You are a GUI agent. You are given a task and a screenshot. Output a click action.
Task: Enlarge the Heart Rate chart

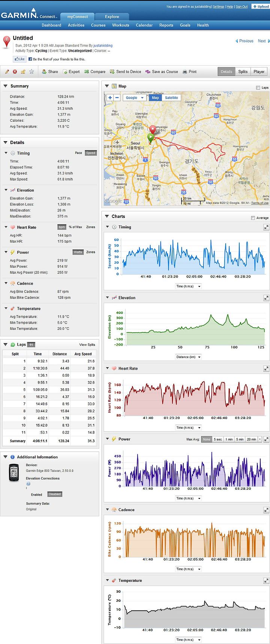point(266,369)
